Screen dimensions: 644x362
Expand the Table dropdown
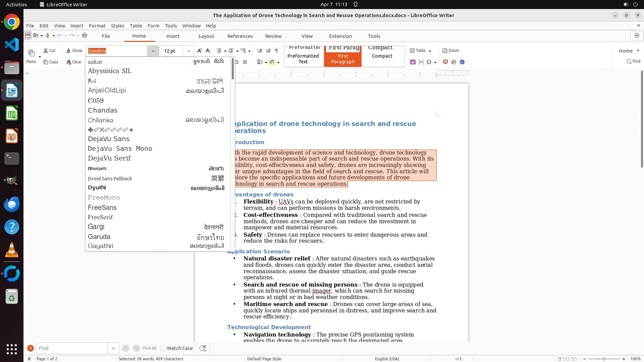[x=430, y=51]
